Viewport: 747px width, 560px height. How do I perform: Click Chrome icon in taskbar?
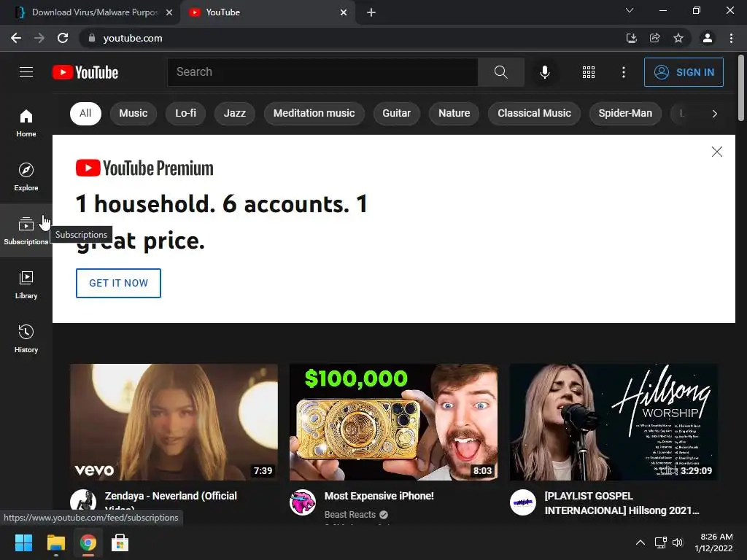tap(88, 542)
